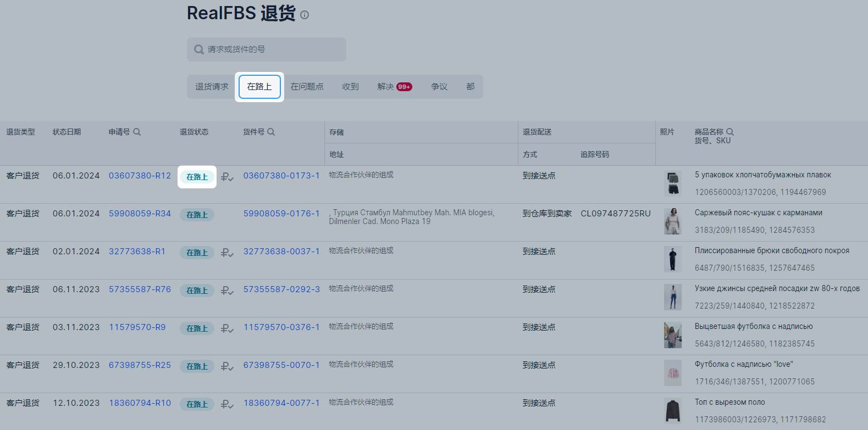
Task: Click SKU text 1716/346/1387551, 1200771065
Action: coord(755,382)
